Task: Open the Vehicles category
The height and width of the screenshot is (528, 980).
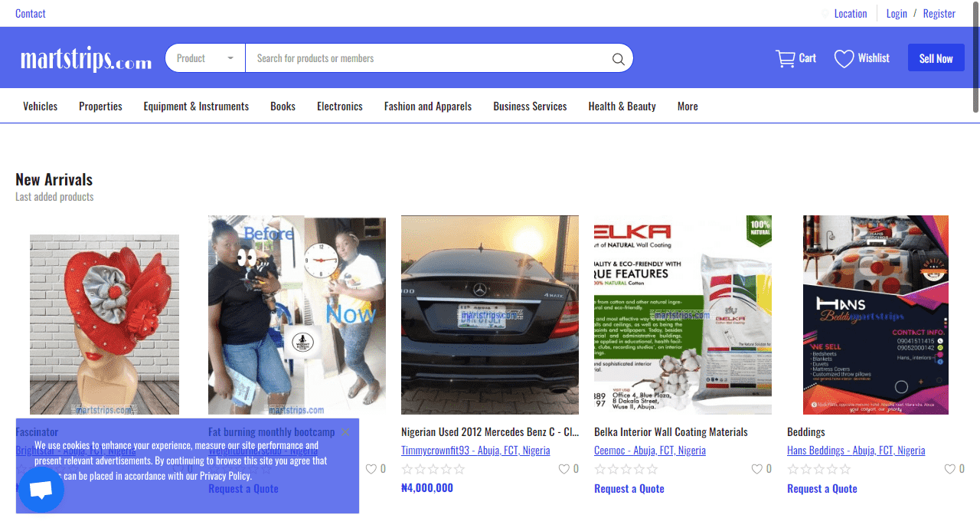Action: click(x=40, y=107)
